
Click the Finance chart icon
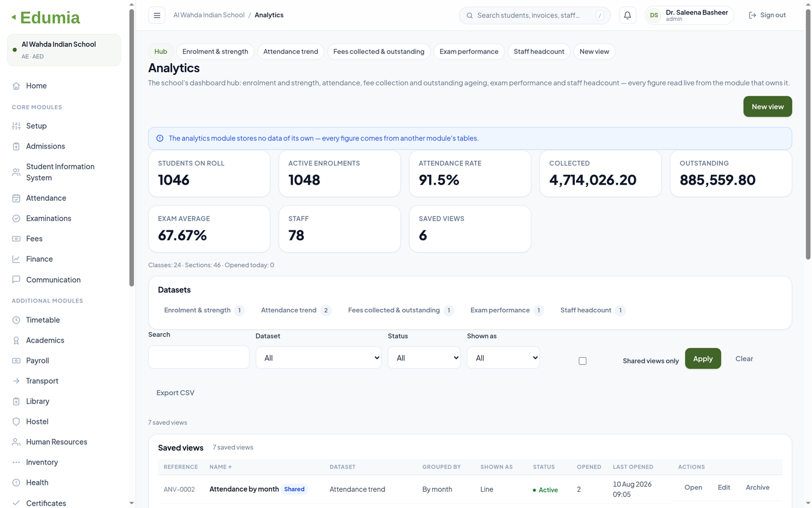(x=16, y=259)
